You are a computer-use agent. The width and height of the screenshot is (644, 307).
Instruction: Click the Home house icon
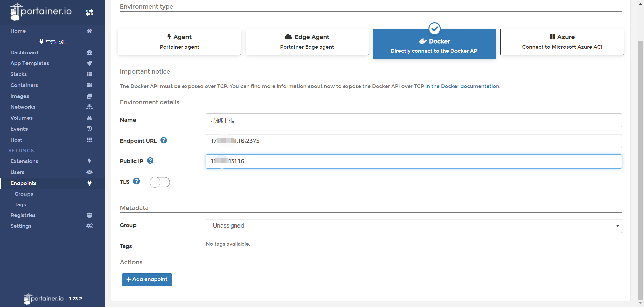pyautogui.click(x=89, y=31)
